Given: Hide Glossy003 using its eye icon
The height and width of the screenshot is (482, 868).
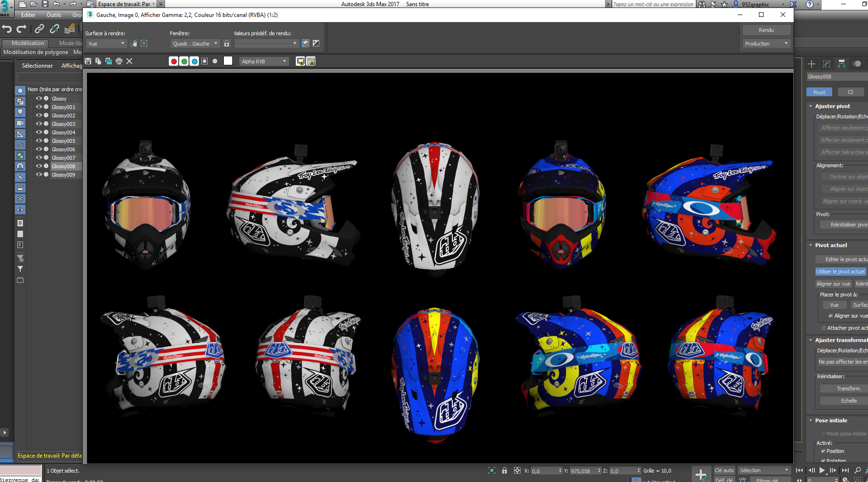Looking at the screenshot, I should click(x=39, y=124).
